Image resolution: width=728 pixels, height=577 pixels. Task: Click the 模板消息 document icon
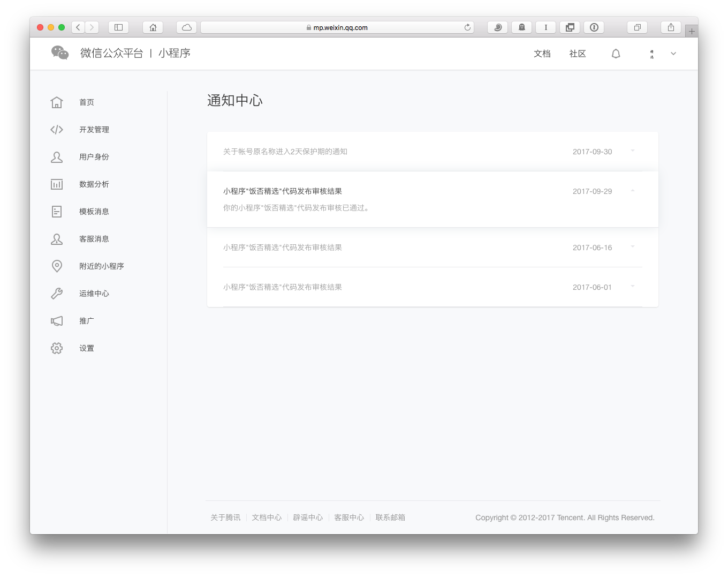coord(57,212)
